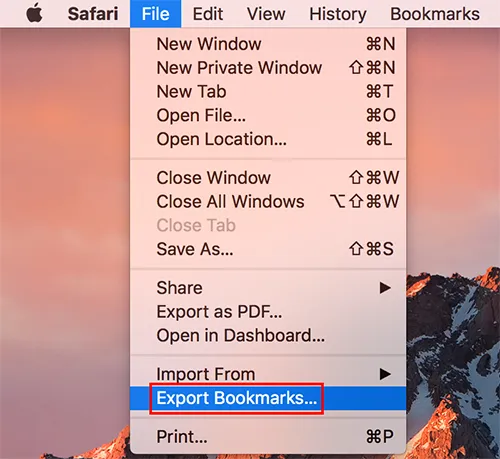Choose Close All Windows
This screenshot has width=500, height=459.
coord(268,201)
